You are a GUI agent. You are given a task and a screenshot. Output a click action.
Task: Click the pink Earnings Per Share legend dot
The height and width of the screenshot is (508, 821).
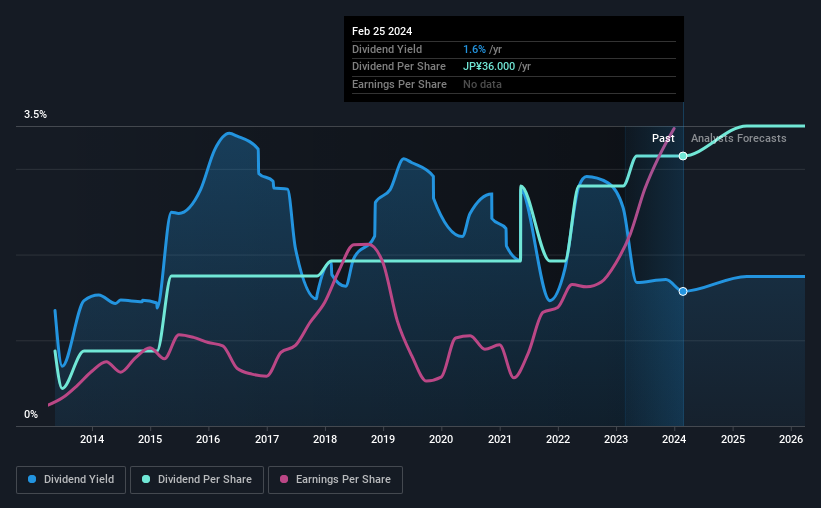tap(284, 479)
